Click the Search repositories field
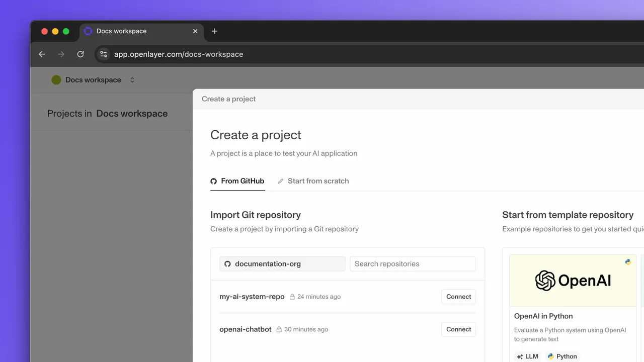Screen dimensions: 644x362 coord(413,264)
